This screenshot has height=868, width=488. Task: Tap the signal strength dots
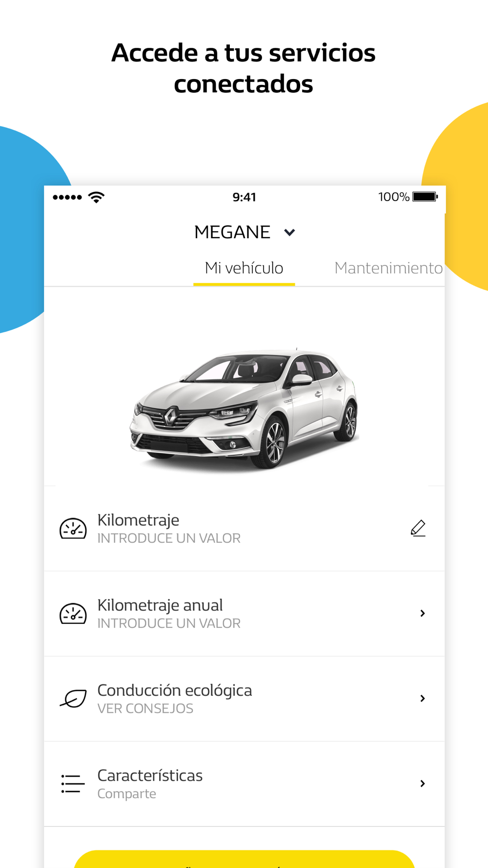point(67,197)
